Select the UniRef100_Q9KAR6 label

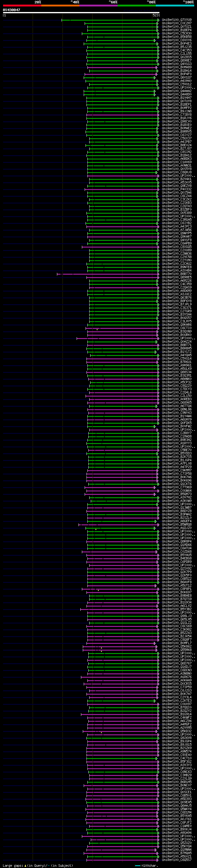[x=176, y=325]
